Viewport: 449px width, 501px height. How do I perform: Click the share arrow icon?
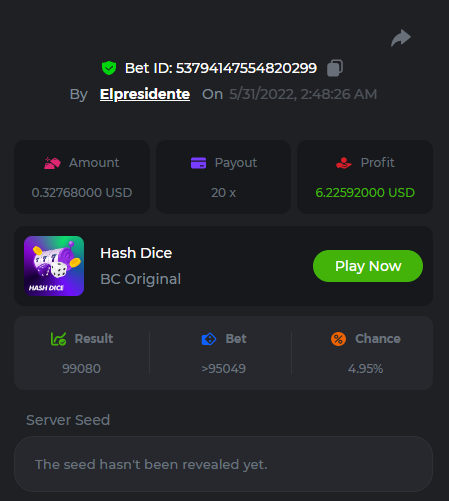click(x=401, y=38)
